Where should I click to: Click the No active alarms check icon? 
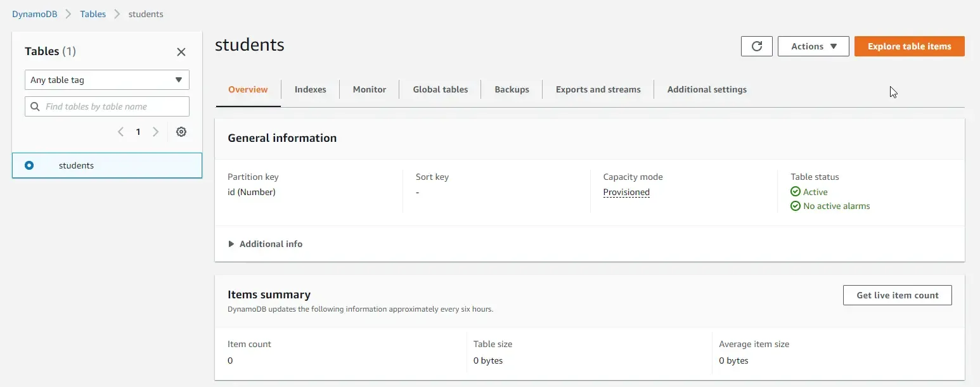pyautogui.click(x=796, y=206)
